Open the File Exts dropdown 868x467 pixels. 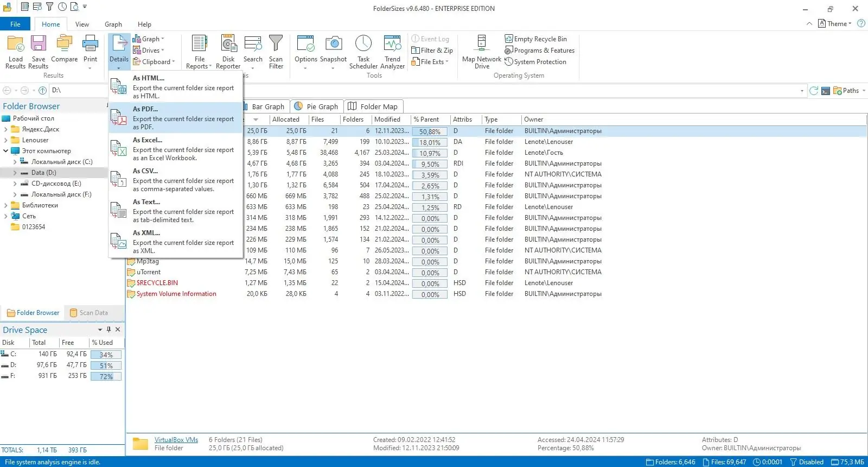click(430, 62)
